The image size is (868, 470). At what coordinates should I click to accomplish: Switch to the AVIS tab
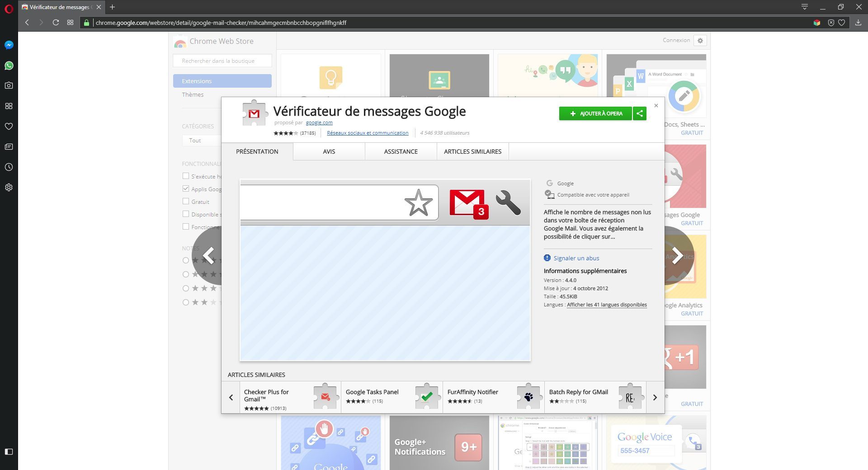click(x=329, y=151)
